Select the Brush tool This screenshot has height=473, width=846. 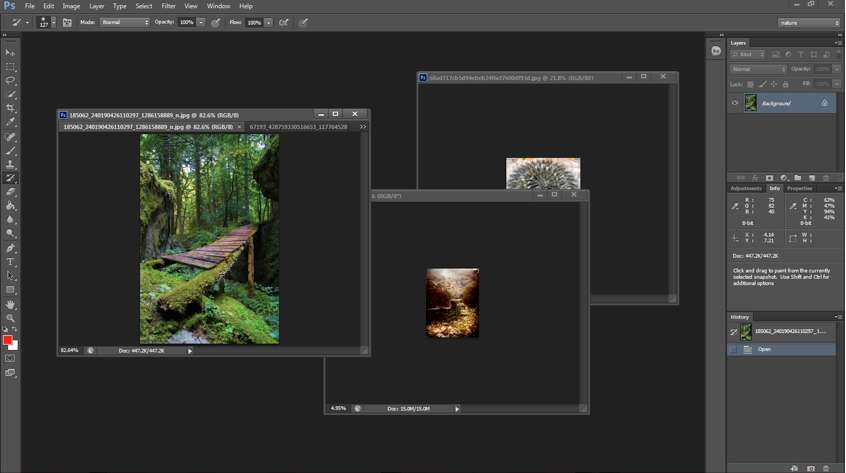coord(10,151)
